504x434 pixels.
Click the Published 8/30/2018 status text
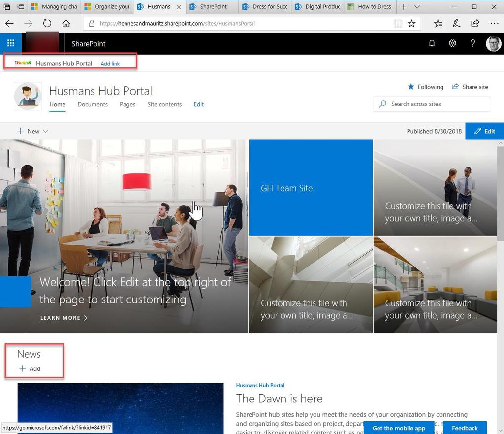click(434, 131)
